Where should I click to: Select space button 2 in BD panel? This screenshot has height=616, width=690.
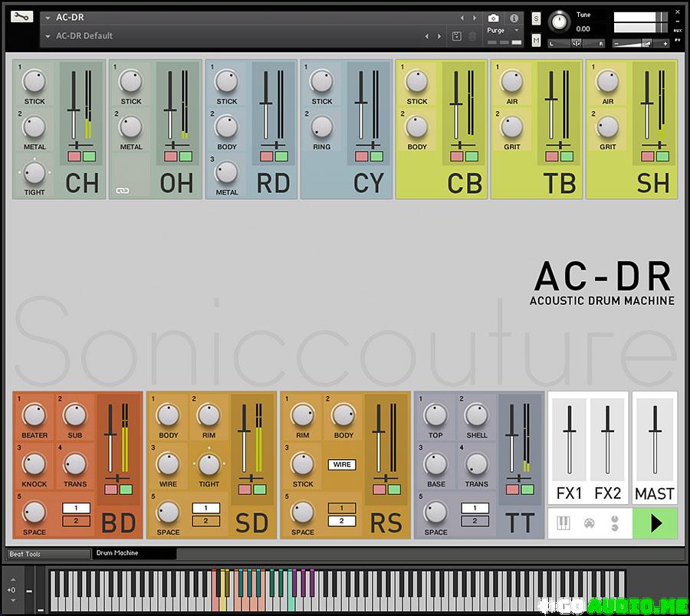click(75, 521)
